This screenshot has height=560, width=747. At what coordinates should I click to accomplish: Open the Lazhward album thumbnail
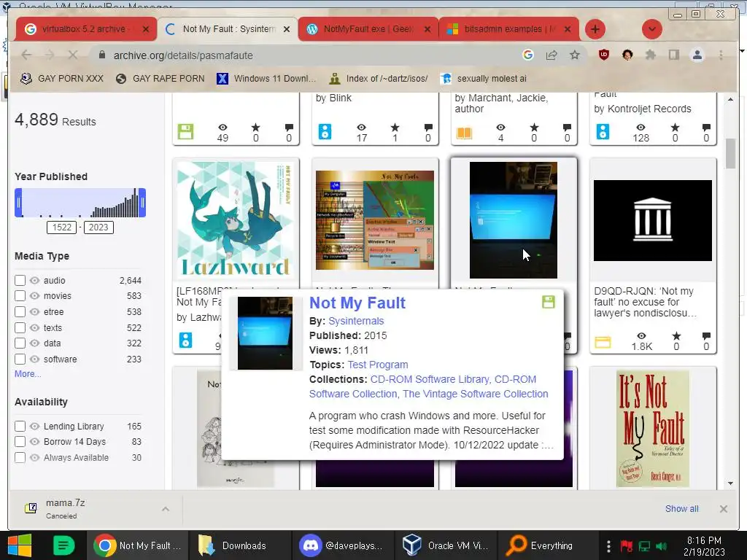click(x=236, y=219)
